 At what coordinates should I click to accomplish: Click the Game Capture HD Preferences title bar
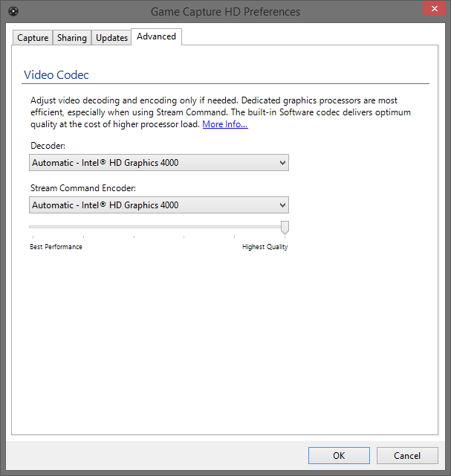(x=225, y=11)
